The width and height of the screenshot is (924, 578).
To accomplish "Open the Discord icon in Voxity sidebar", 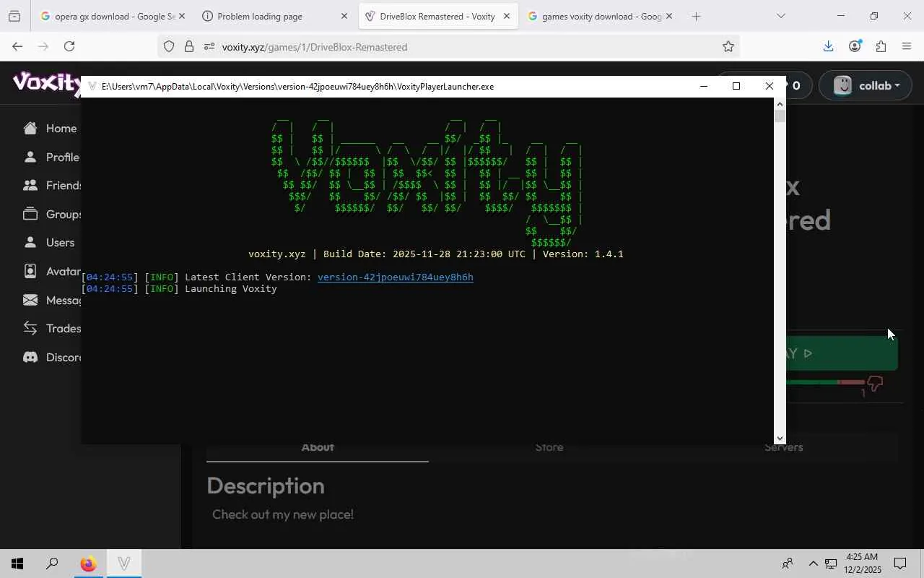I will (x=30, y=357).
